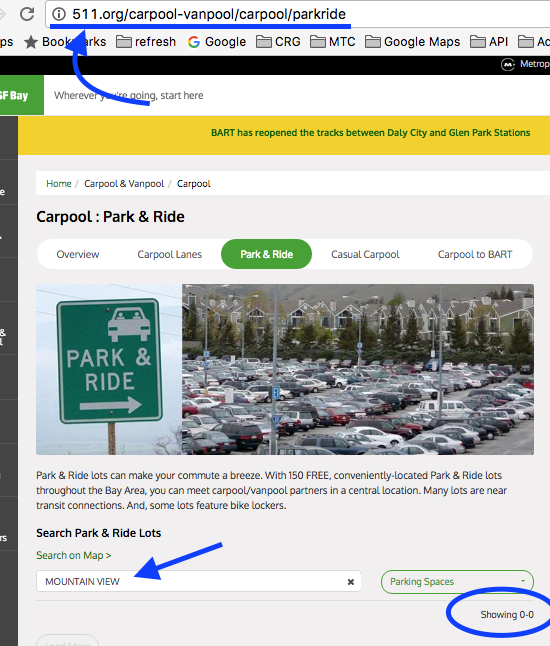The height and width of the screenshot is (646, 550).
Task: Click the MOUNTAIN VIEW search field
Action: tap(199, 581)
